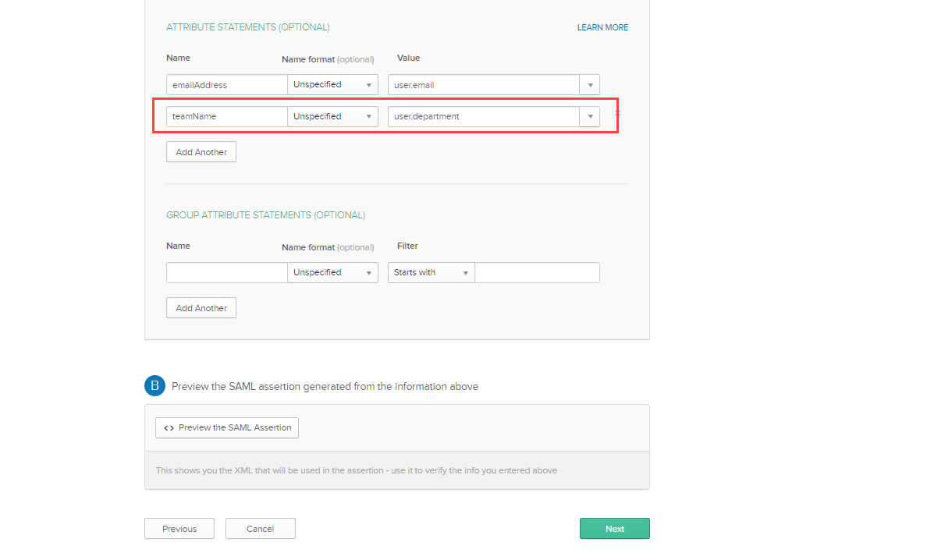Open group attribute Name format dropdown
This screenshot has width=952, height=560.
coord(332,272)
